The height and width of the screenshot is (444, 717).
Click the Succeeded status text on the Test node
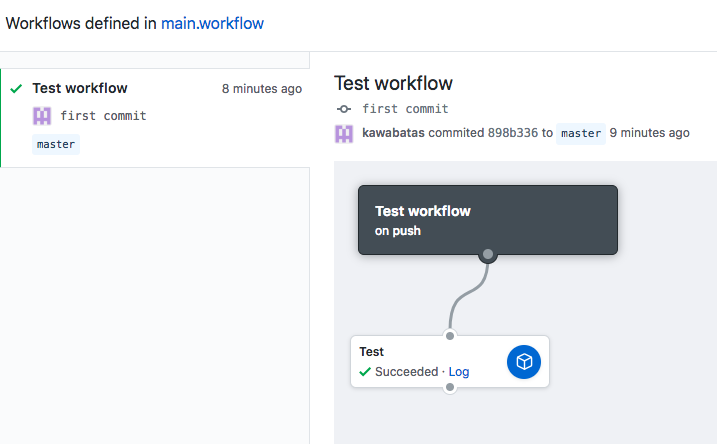point(407,372)
